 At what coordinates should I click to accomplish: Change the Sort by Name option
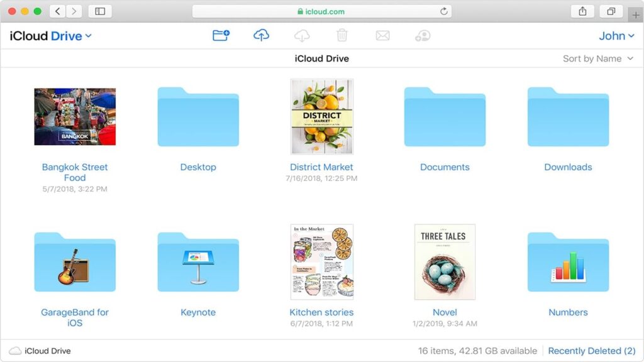(x=599, y=58)
